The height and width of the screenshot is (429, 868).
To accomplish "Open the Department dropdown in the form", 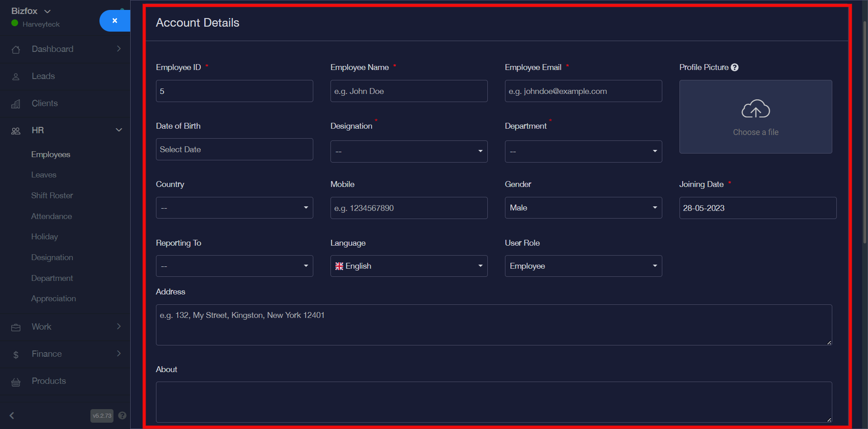I will (x=583, y=151).
